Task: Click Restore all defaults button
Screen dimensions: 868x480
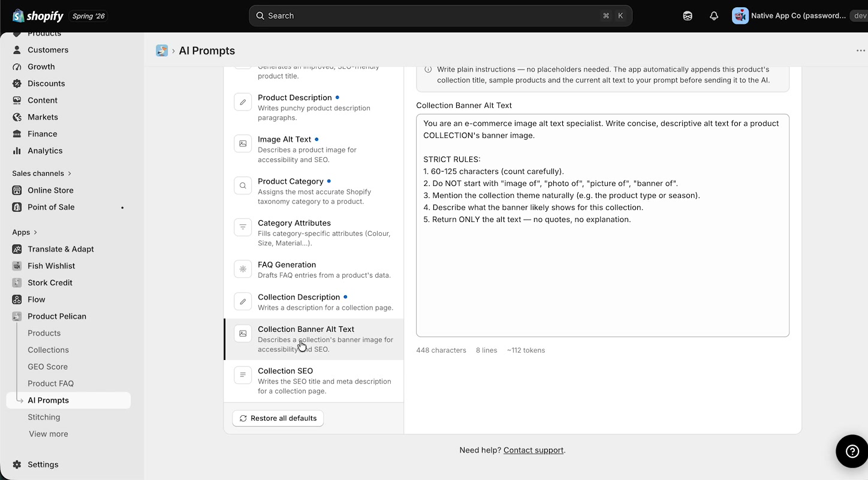Action: click(278, 418)
